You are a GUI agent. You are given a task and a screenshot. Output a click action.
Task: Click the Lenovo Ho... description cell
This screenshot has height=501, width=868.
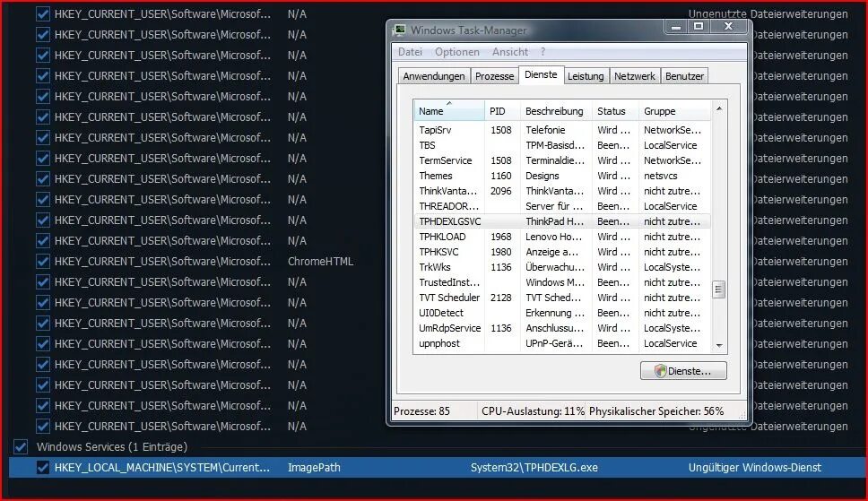pos(553,237)
